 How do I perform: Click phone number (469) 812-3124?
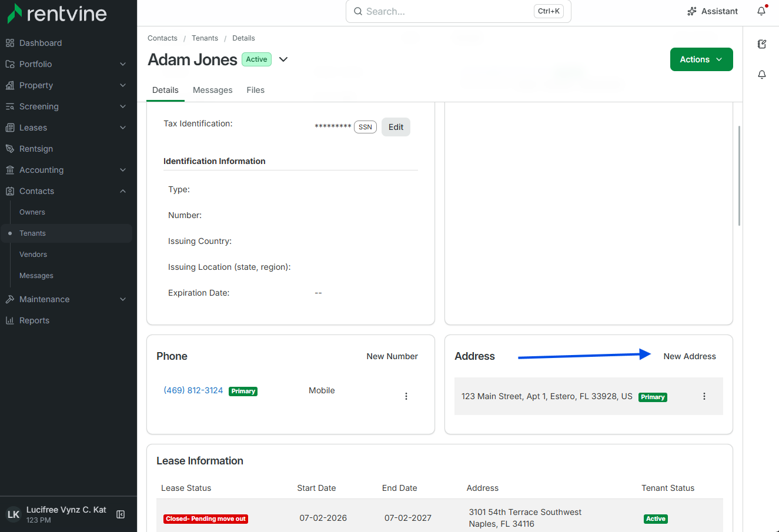(x=193, y=390)
